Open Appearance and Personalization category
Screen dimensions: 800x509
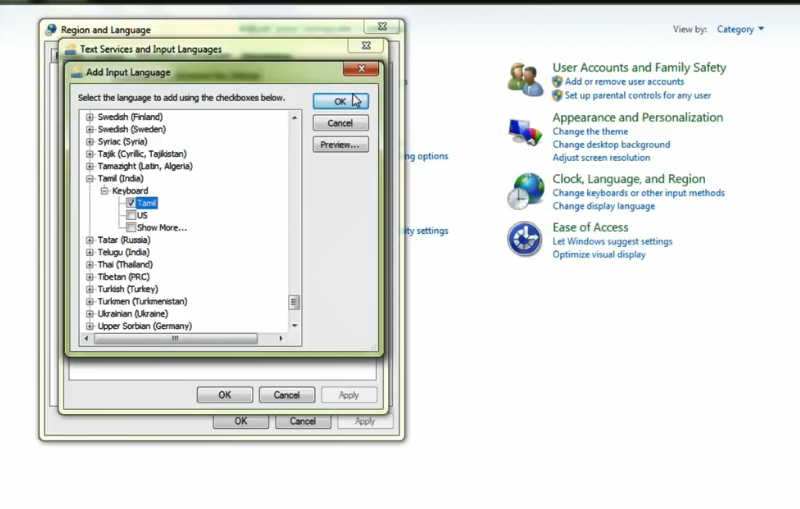point(638,117)
